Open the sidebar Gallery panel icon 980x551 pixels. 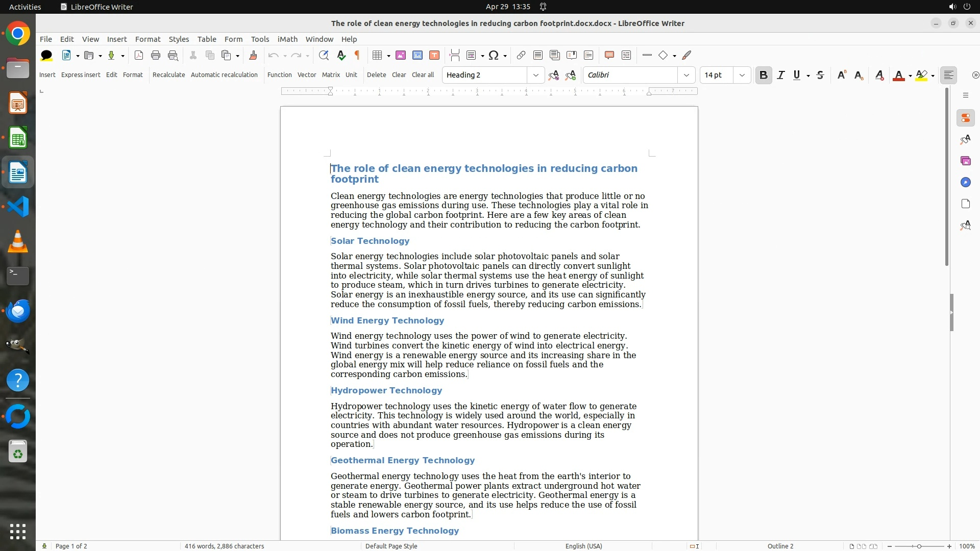point(965,161)
